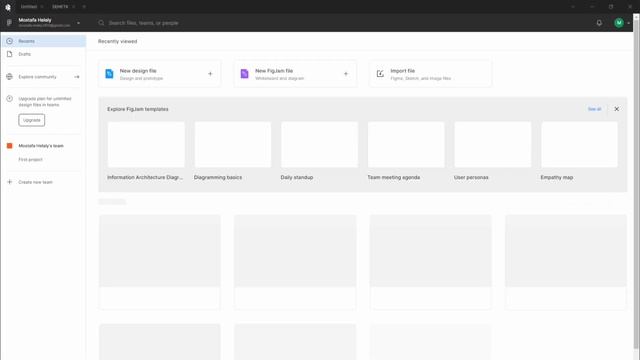
Task: Create a New FigJam file
Action: pos(295,74)
